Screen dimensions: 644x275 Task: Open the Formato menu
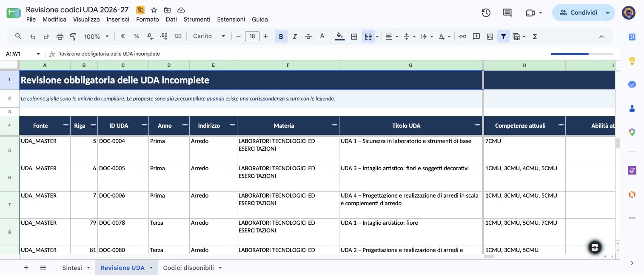[148, 19]
